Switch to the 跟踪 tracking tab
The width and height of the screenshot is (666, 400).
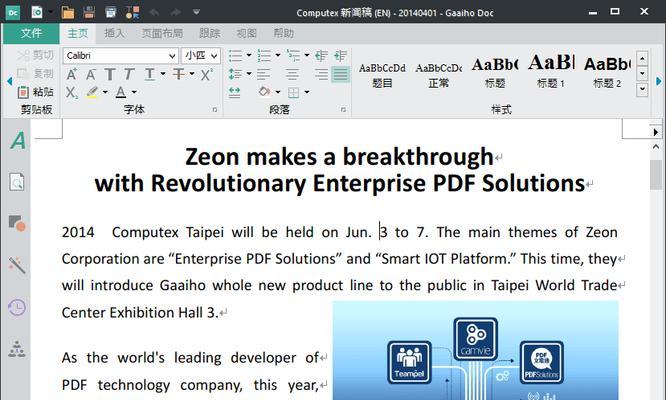[x=210, y=34]
